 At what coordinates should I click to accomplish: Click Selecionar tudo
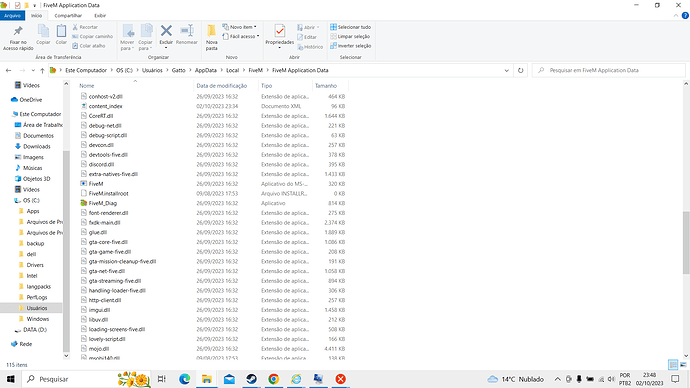pos(351,27)
